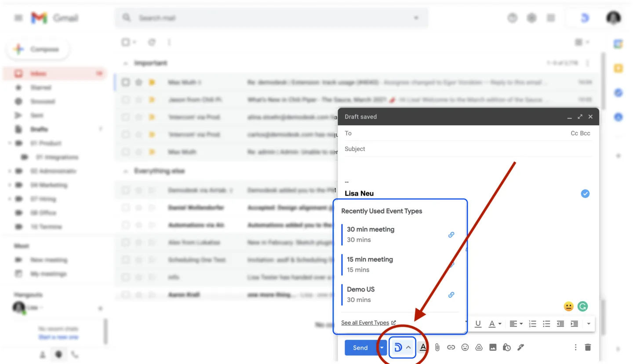Viewport: 633px width, 364px height.
Task: Open text alignment dropdown
Action: click(516, 324)
